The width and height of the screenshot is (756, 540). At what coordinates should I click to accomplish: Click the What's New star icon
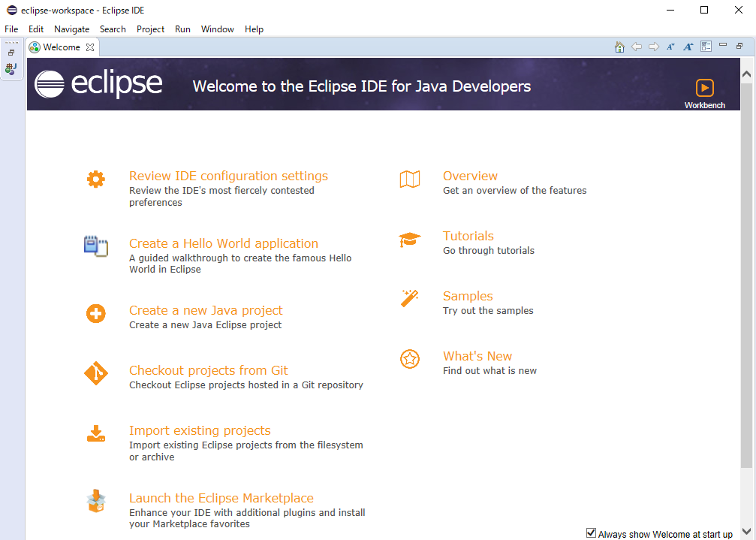pyautogui.click(x=410, y=359)
